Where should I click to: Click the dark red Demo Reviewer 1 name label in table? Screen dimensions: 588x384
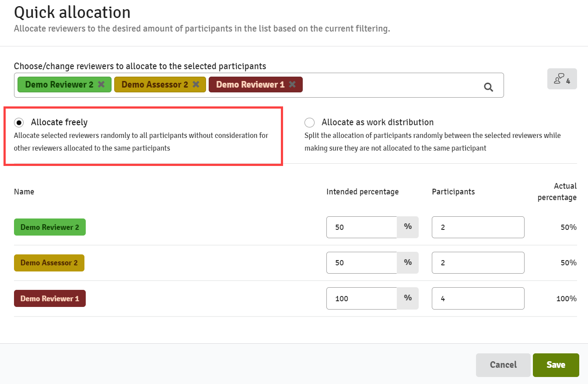(50, 299)
